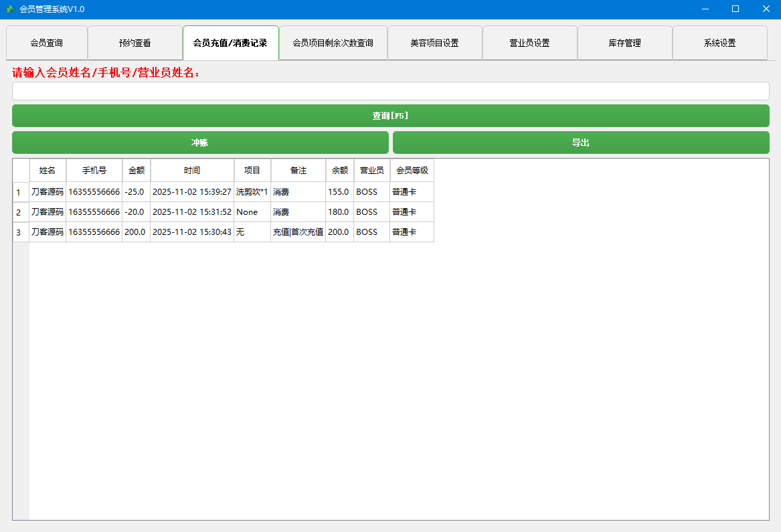Screen dimensions: 781x532
Task: Switch to the 会员查询 tab
Action: click(47, 42)
